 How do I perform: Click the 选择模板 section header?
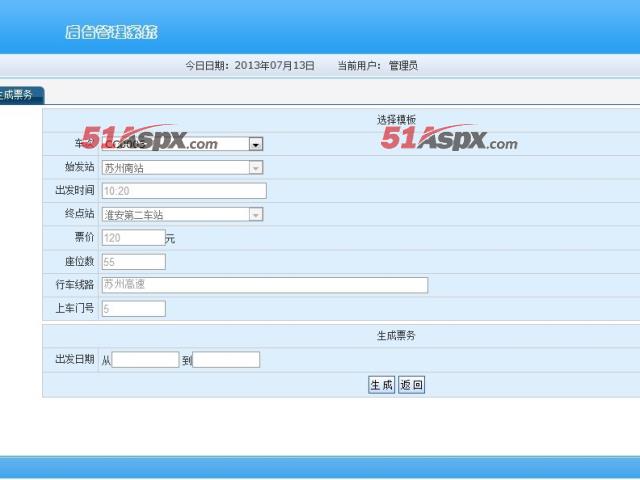pos(396,119)
